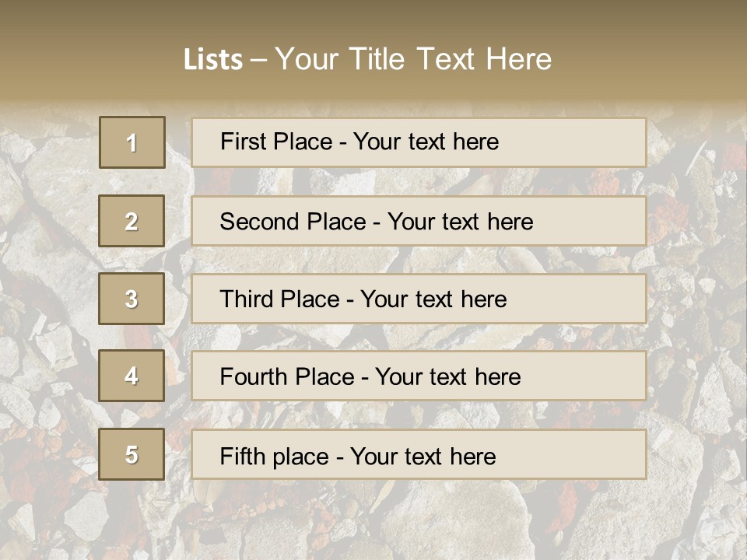The image size is (747, 560).
Task: Select the number 2 square box
Action: coord(132,221)
